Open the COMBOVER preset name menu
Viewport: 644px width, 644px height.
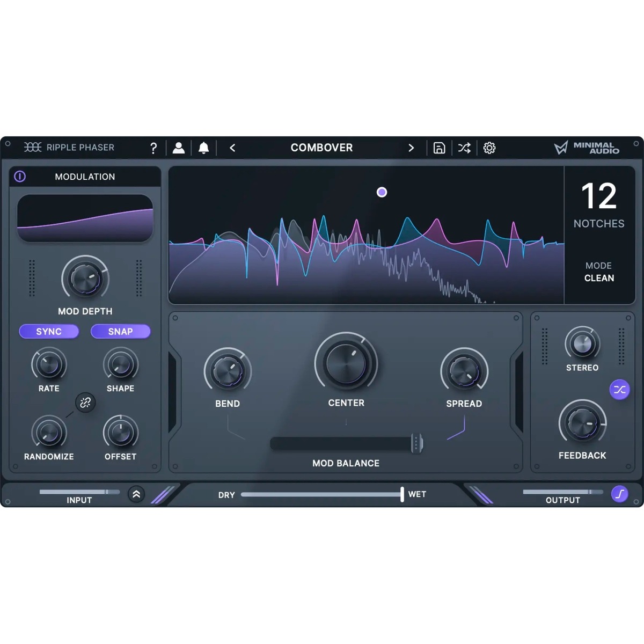click(x=321, y=148)
